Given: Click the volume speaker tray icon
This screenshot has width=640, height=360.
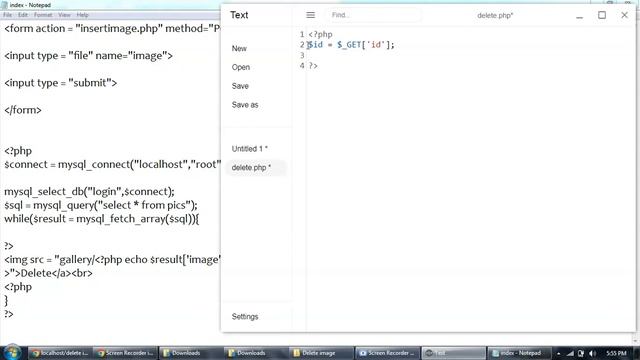Looking at the screenshot, I should [x=593, y=353].
